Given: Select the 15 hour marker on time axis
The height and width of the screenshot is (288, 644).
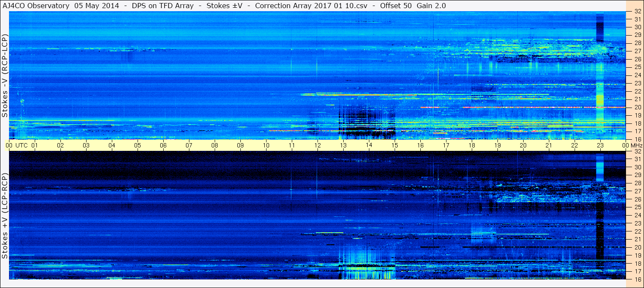Looking at the screenshot, I should click(x=395, y=145).
